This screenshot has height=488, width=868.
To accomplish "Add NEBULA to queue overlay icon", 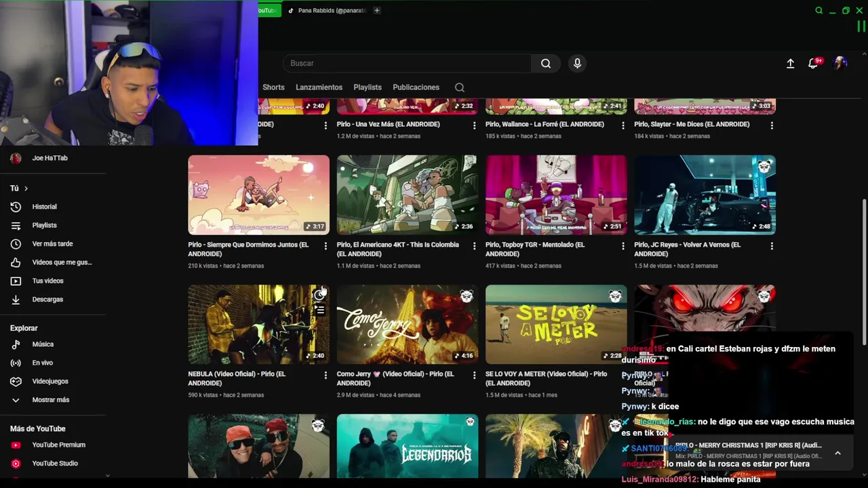I will (x=319, y=310).
